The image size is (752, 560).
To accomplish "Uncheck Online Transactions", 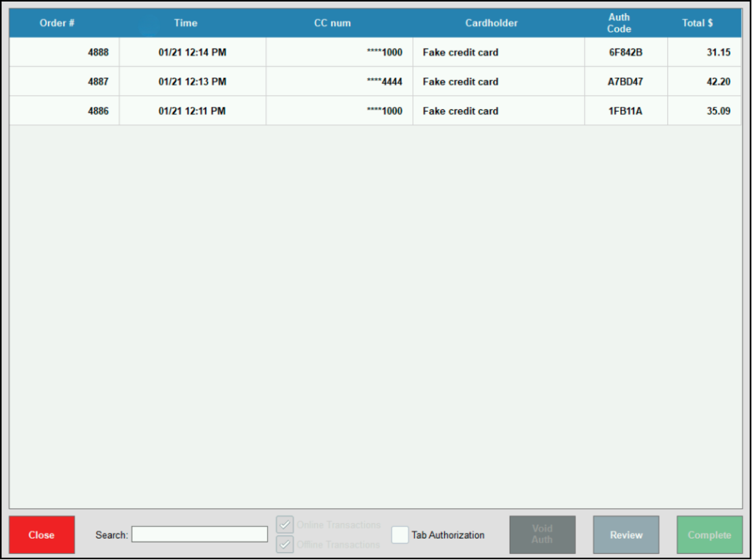I will click(285, 524).
